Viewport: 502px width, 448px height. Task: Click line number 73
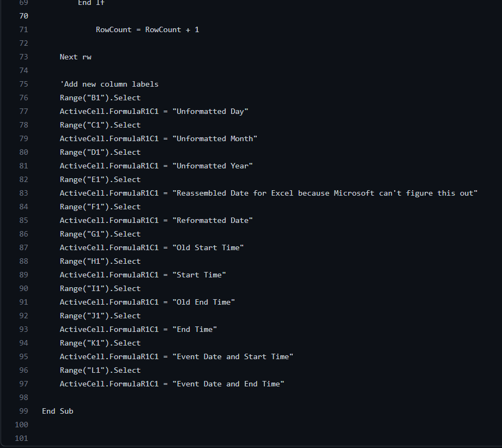[23, 57]
